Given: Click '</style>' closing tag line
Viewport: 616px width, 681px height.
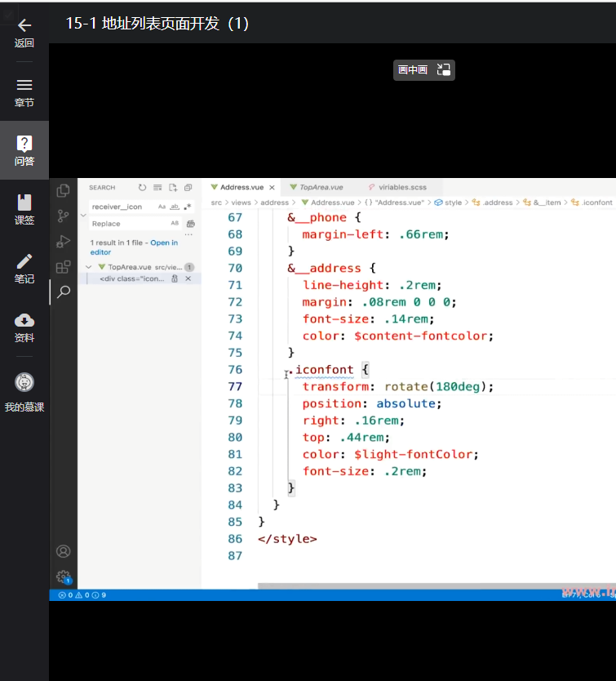Looking at the screenshot, I should [287, 539].
